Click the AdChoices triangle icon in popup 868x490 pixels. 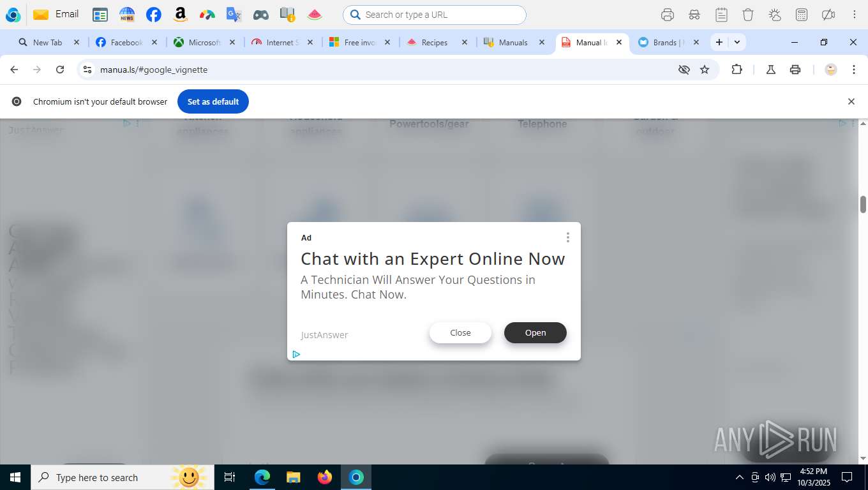coord(296,354)
